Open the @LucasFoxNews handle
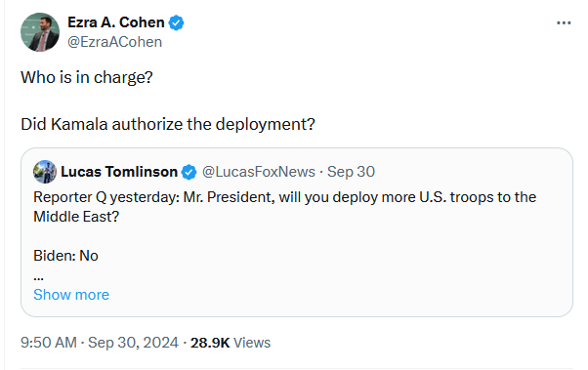 [x=259, y=172]
